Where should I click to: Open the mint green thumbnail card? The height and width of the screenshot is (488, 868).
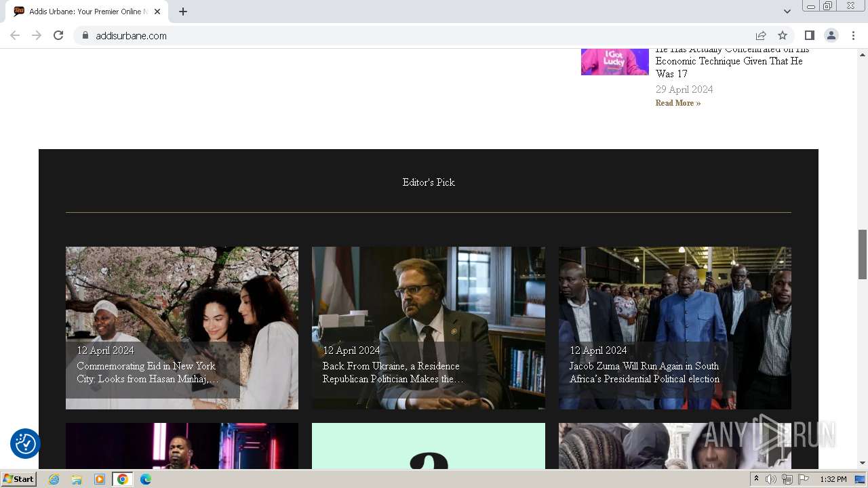coord(429,446)
